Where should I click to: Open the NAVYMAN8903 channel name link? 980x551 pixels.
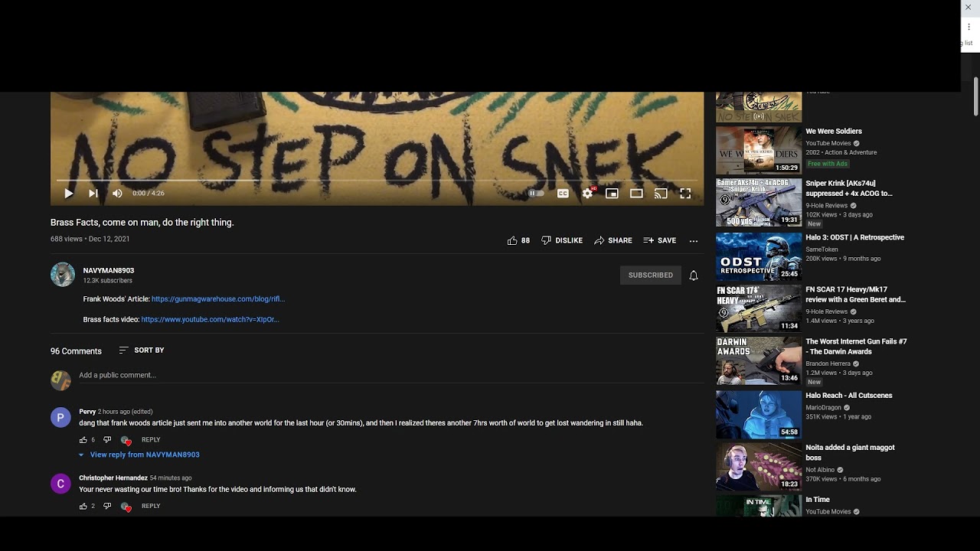click(109, 270)
